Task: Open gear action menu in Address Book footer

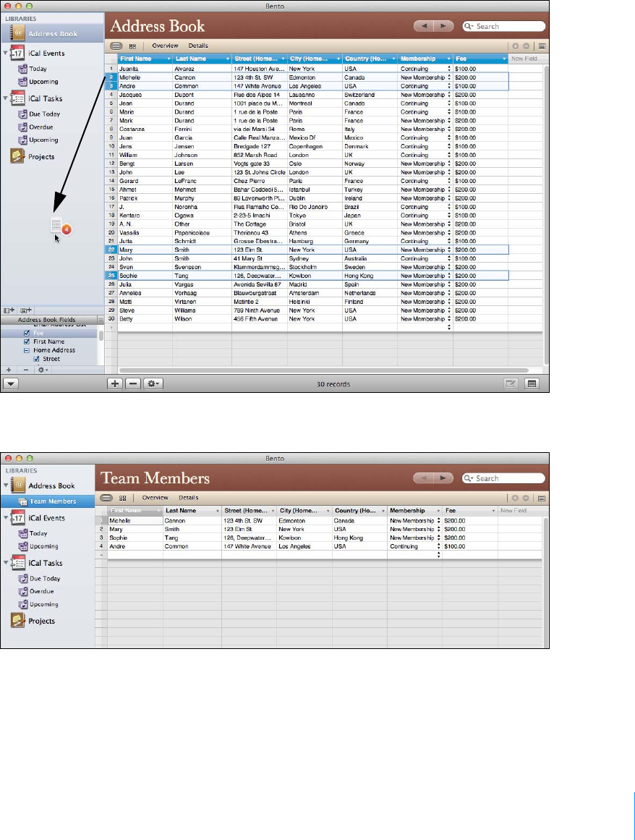Action: [153, 383]
